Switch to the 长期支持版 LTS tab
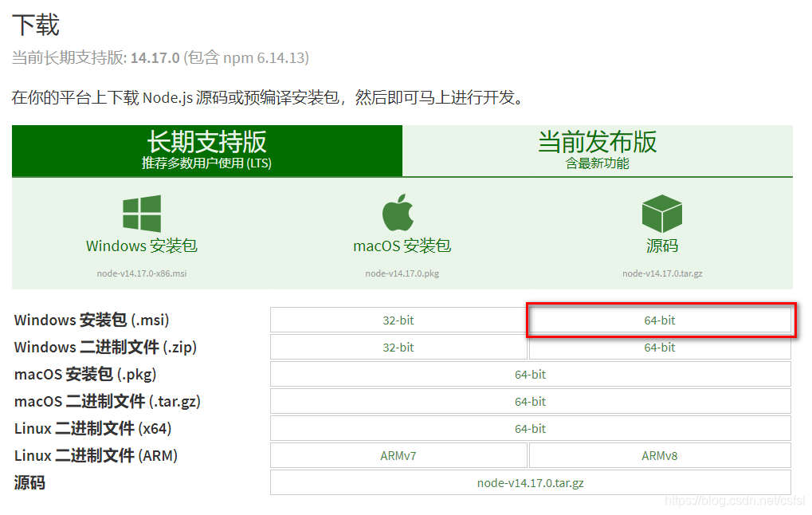The image size is (812, 515). pos(207,150)
